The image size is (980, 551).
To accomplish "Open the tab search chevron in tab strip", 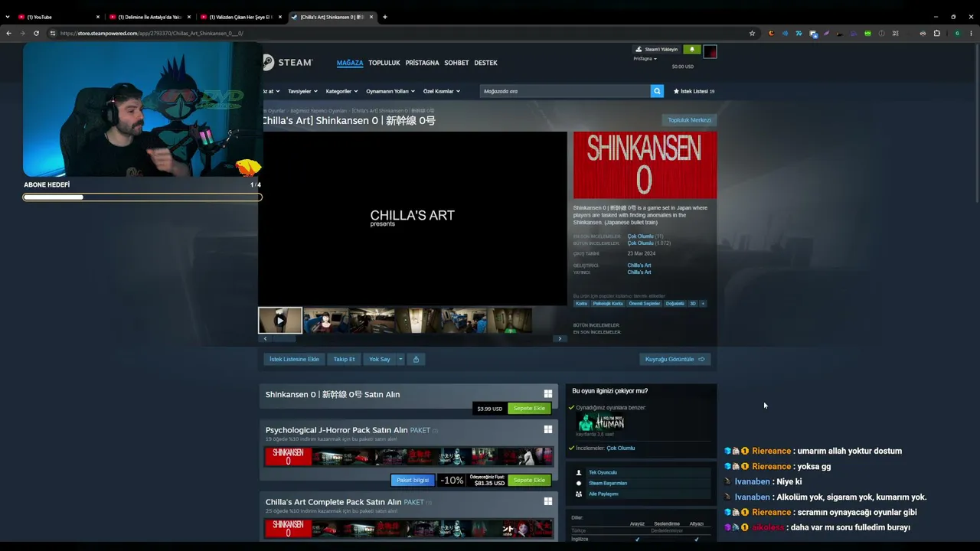I will (x=8, y=17).
